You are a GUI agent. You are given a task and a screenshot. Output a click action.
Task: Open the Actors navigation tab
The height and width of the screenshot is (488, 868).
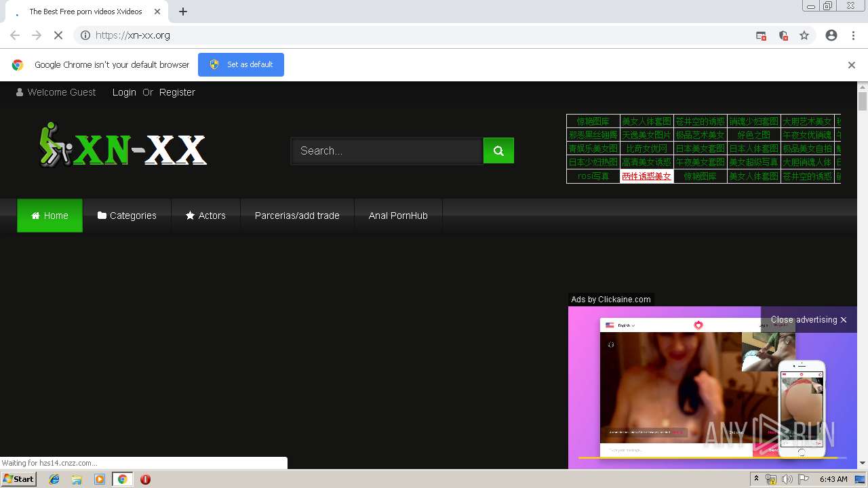tap(205, 216)
